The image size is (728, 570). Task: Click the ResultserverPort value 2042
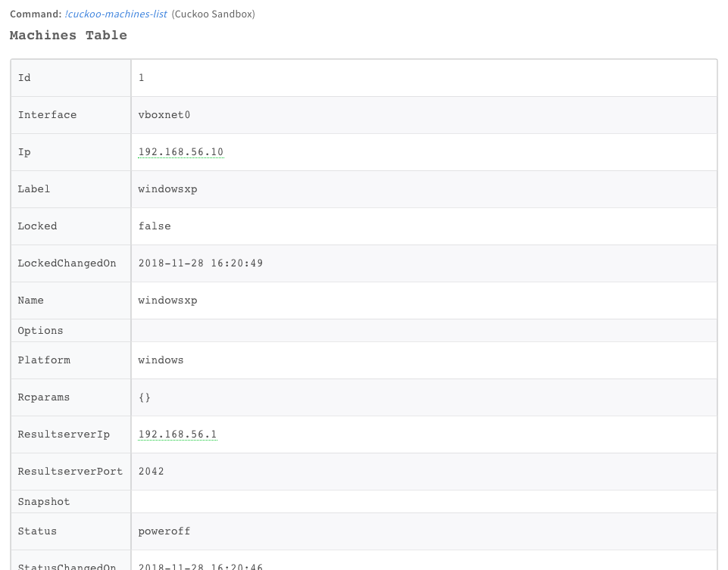tap(151, 472)
